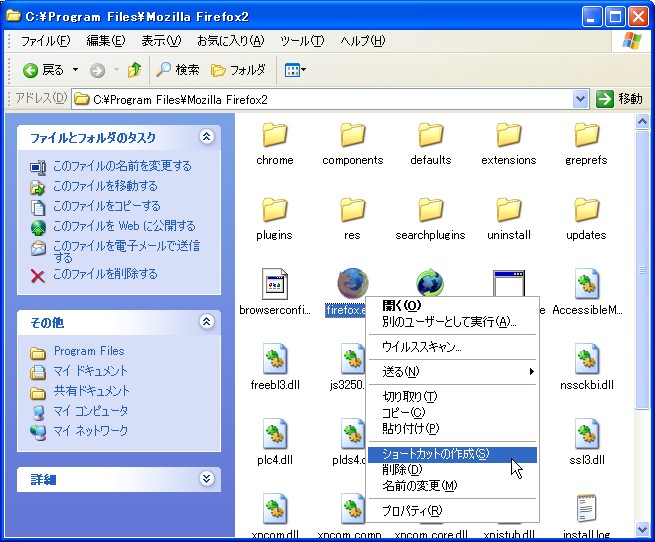
Task: Choose ショートカットの作成(S) in the context menu
Action: pos(452,454)
